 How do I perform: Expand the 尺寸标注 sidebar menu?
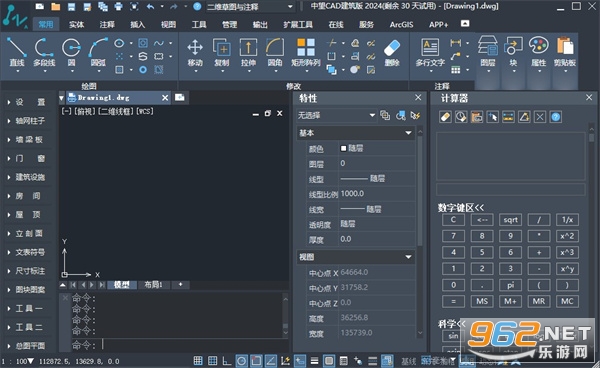tap(27, 271)
